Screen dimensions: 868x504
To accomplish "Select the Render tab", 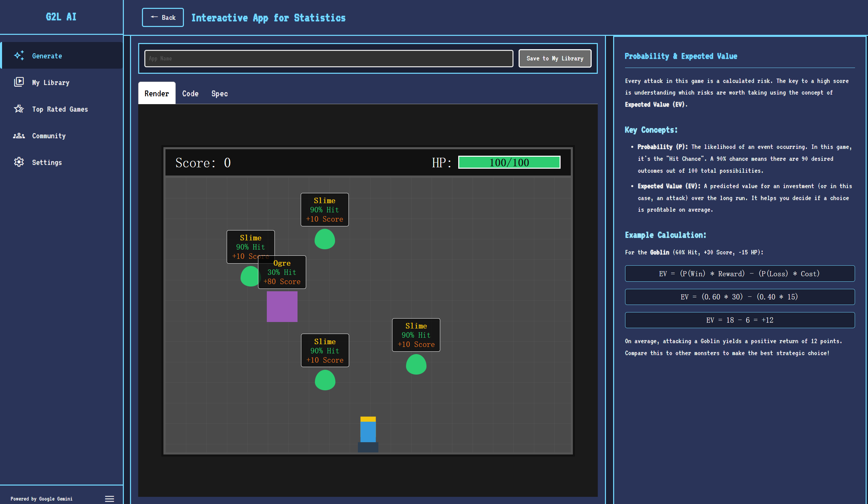I will [157, 94].
